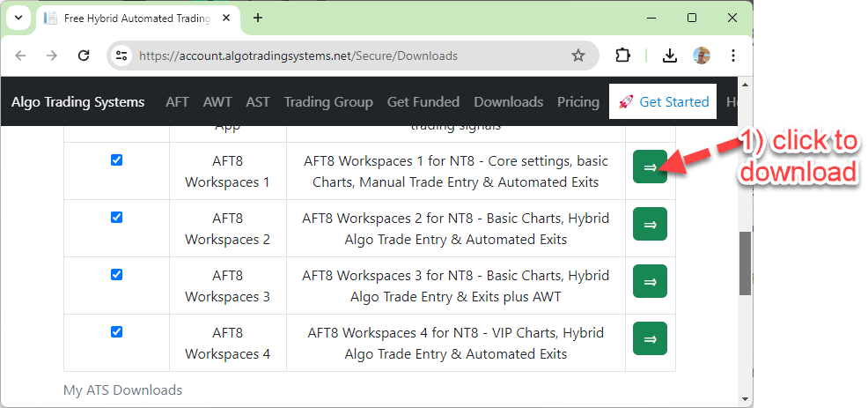The image size is (868, 408).
Task: Open the Get Funded nav item
Action: [423, 102]
